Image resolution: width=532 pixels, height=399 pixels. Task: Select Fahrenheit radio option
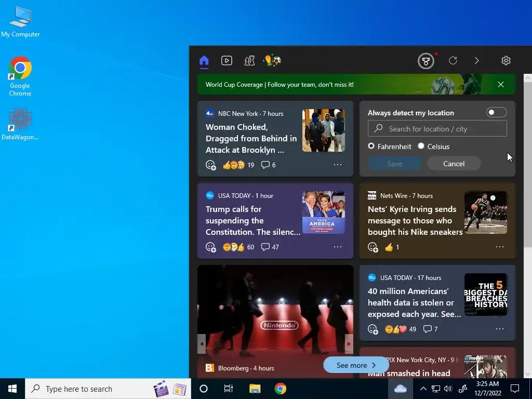371,146
